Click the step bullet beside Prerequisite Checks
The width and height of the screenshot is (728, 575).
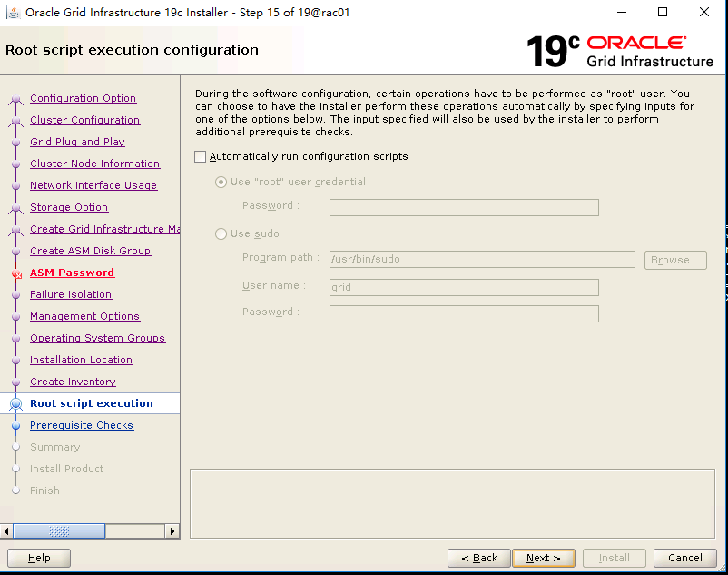coord(15,426)
